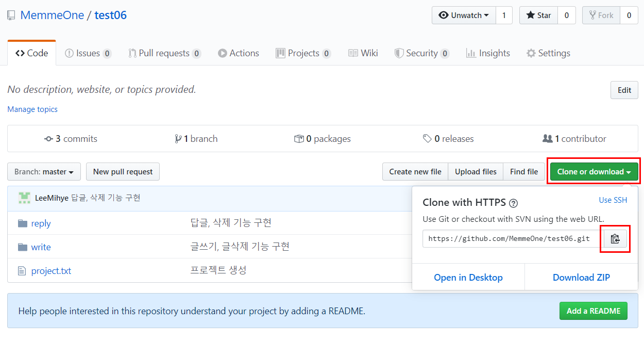Click the project.txt file icon

(22, 271)
